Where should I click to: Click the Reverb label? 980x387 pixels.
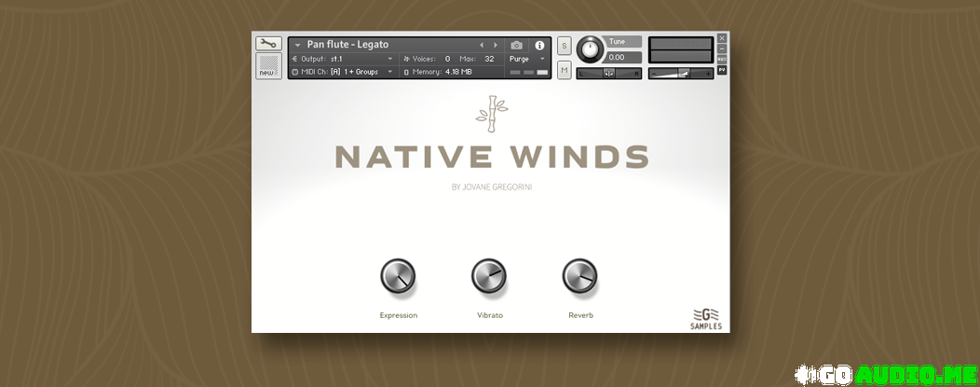click(580, 315)
